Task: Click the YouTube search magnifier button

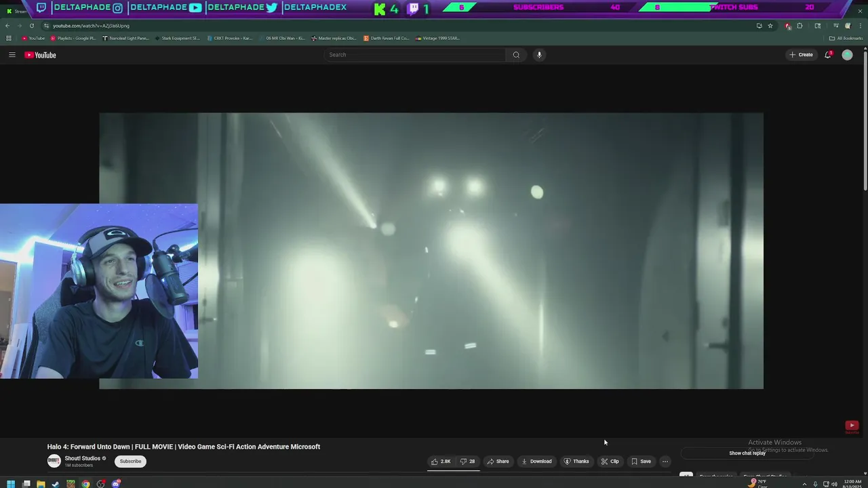Action: [x=516, y=55]
